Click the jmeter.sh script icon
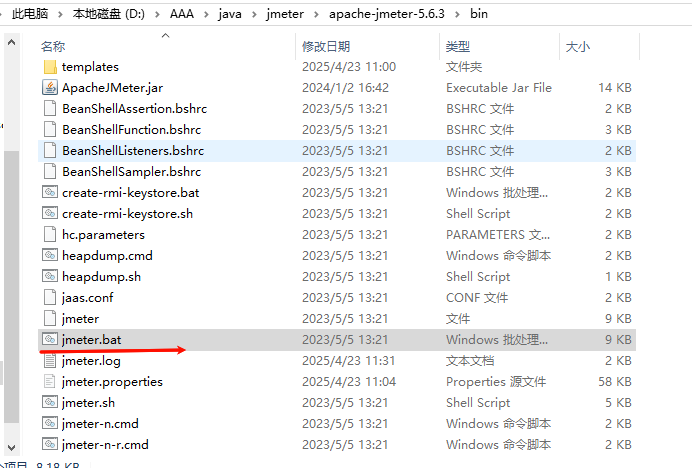This screenshot has height=468, width=692. [50, 402]
